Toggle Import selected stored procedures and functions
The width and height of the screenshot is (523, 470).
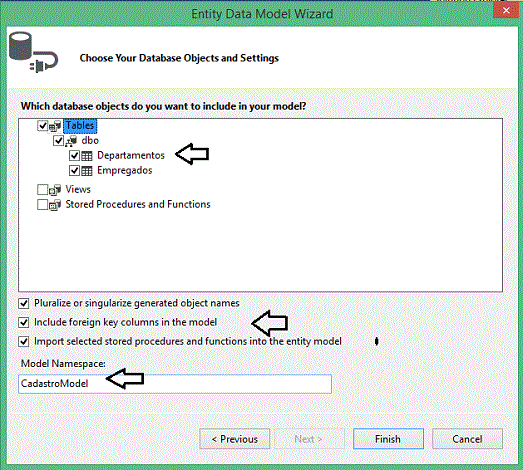pyautogui.click(x=24, y=342)
